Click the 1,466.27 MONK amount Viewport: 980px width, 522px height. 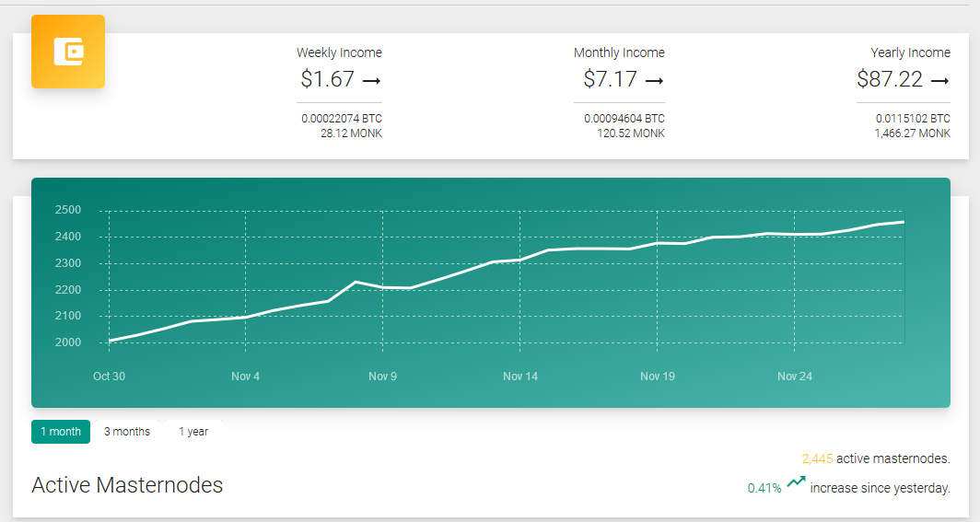(912, 133)
